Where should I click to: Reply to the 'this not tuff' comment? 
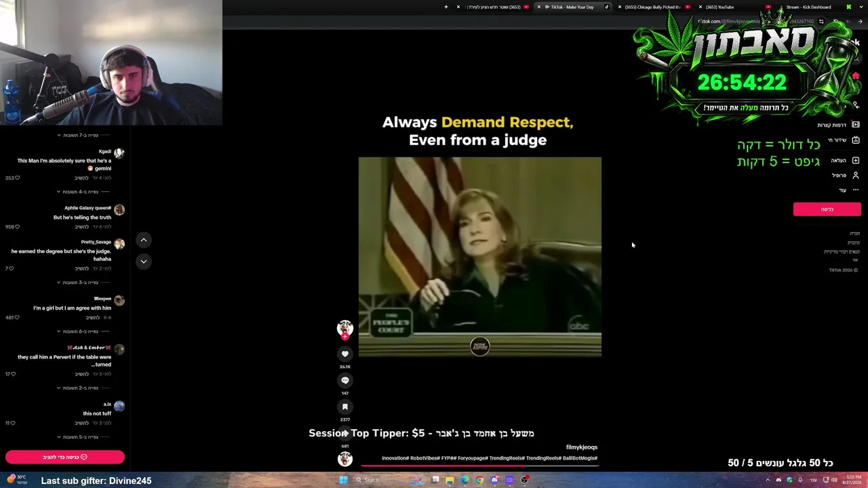[81, 423]
